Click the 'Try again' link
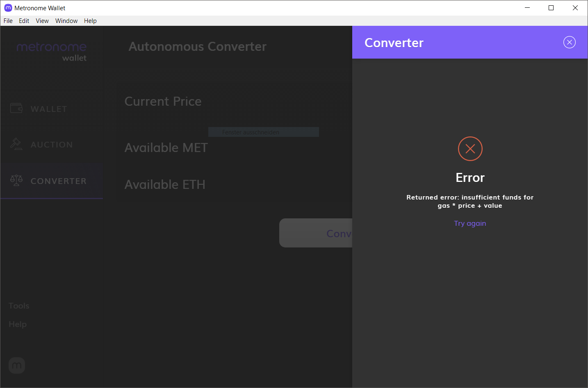588x388 pixels. 470,223
